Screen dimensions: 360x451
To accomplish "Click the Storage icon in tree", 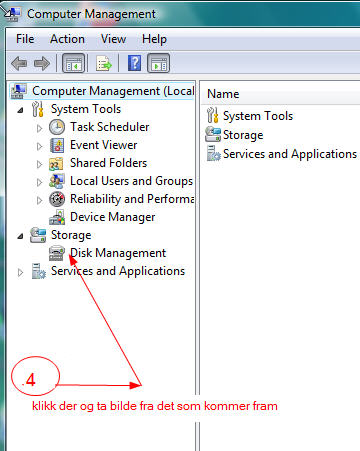I will click(38, 235).
